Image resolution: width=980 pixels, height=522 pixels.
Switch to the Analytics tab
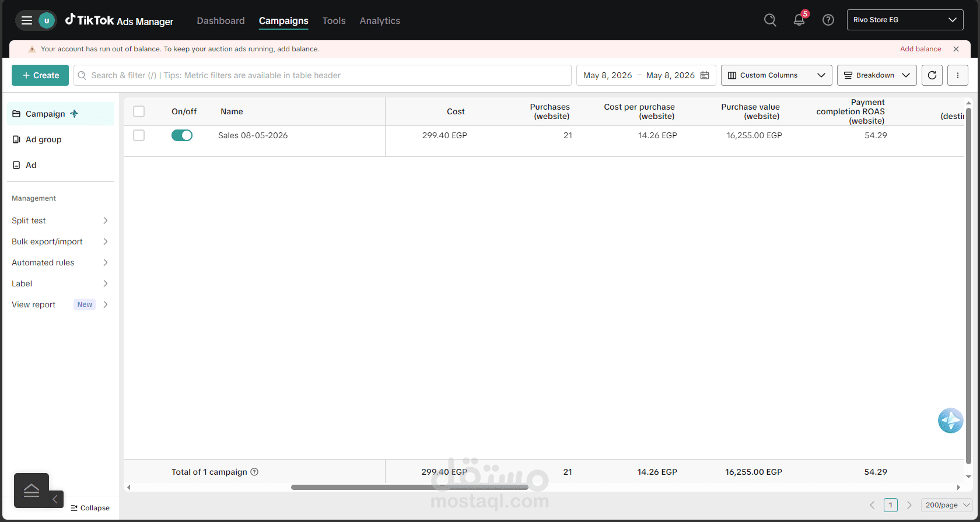[380, 20]
